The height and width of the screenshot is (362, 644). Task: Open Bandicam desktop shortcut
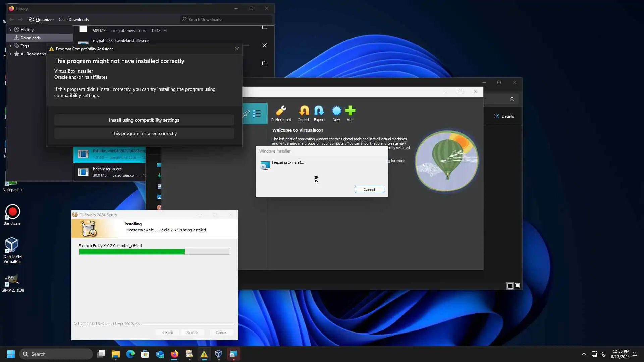(12, 212)
